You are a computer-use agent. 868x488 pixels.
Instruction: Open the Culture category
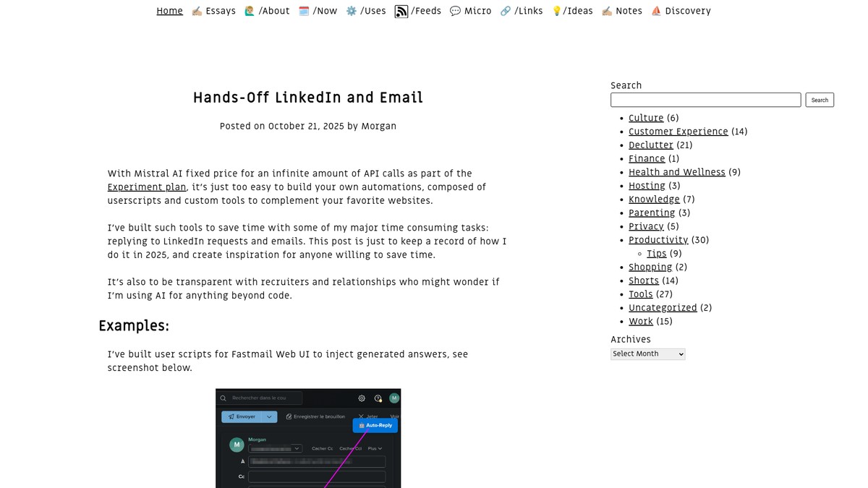click(x=646, y=118)
